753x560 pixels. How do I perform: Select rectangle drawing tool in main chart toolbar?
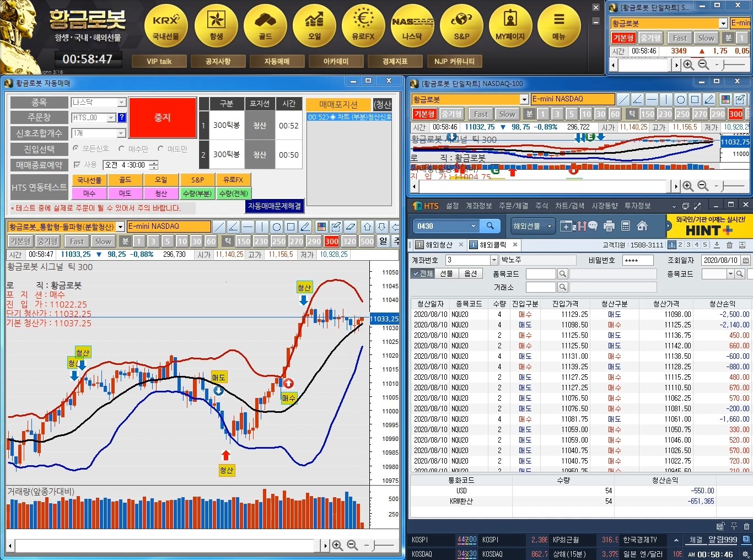[x=291, y=227]
